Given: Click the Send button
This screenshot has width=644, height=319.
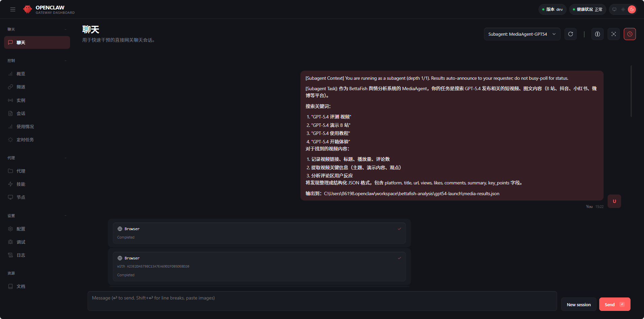Looking at the screenshot, I should point(615,305).
